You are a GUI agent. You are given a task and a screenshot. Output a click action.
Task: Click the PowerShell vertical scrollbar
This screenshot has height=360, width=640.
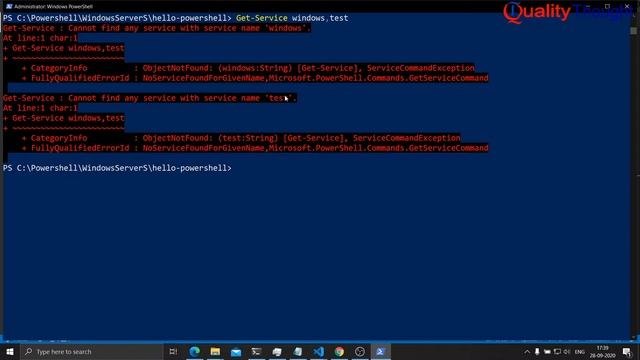coord(633,176)
